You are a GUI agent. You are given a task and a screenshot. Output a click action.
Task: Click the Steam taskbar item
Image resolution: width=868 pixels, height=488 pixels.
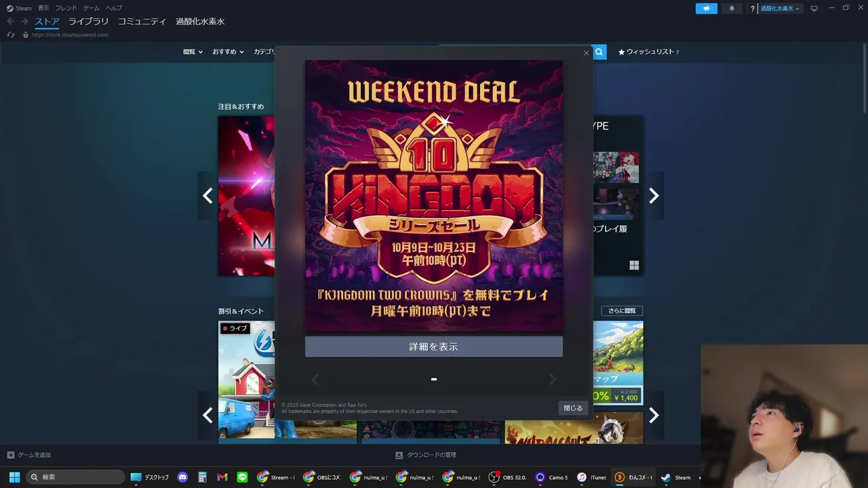676,477
